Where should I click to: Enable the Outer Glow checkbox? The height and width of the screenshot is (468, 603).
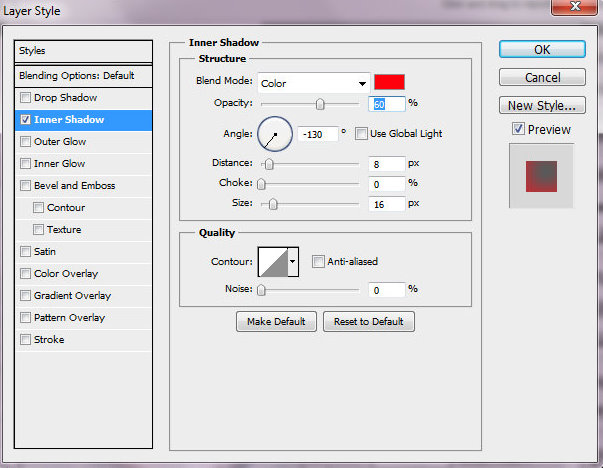[x=25, y=142]
